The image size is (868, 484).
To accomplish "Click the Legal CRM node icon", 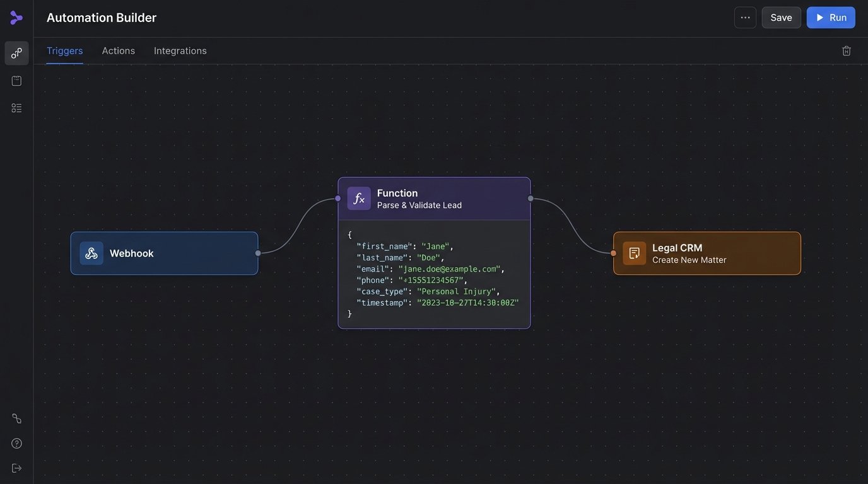I will point(634,253).
